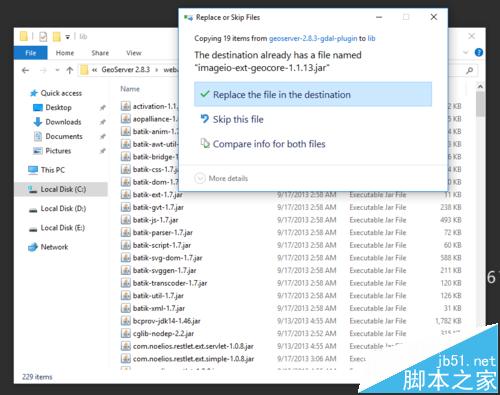
Task: Select the batik-xml-1.7.jar file icon
Action: pyautogui.click(x=126, y=308)
